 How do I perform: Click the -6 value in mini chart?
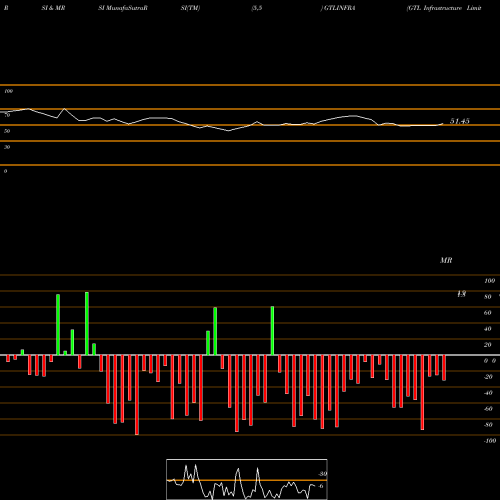(321, 486)
